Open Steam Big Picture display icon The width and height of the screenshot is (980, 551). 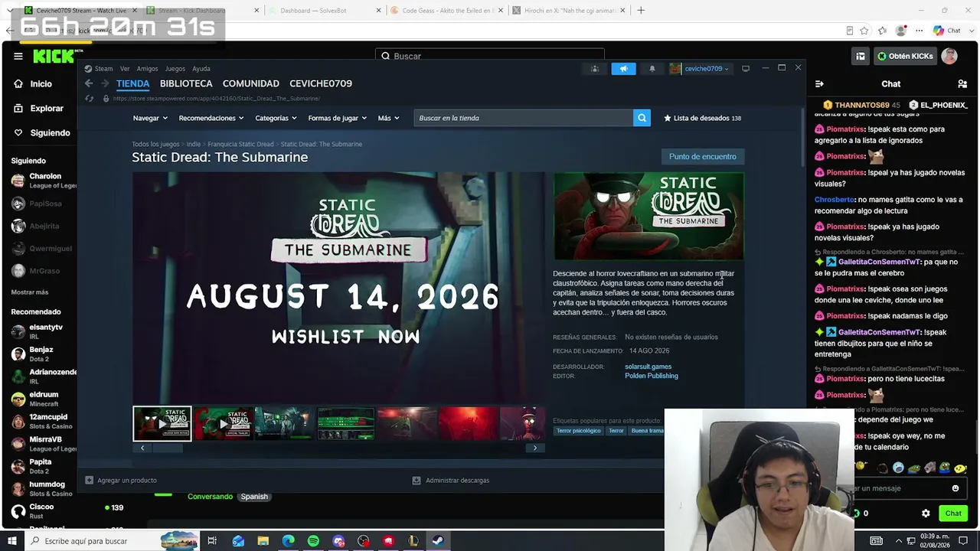[x=745, y=69]
